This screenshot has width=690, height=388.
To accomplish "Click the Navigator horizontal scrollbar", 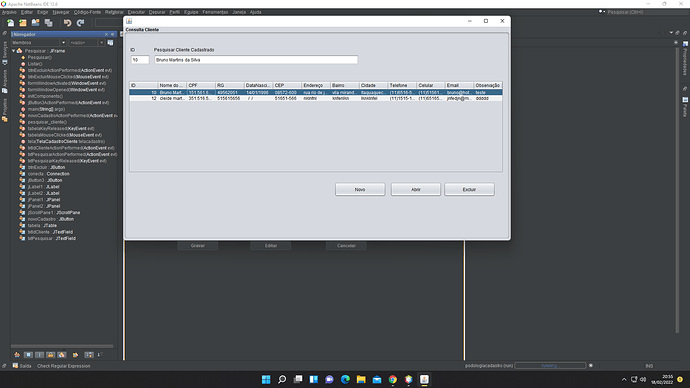I will coord(62,346).
